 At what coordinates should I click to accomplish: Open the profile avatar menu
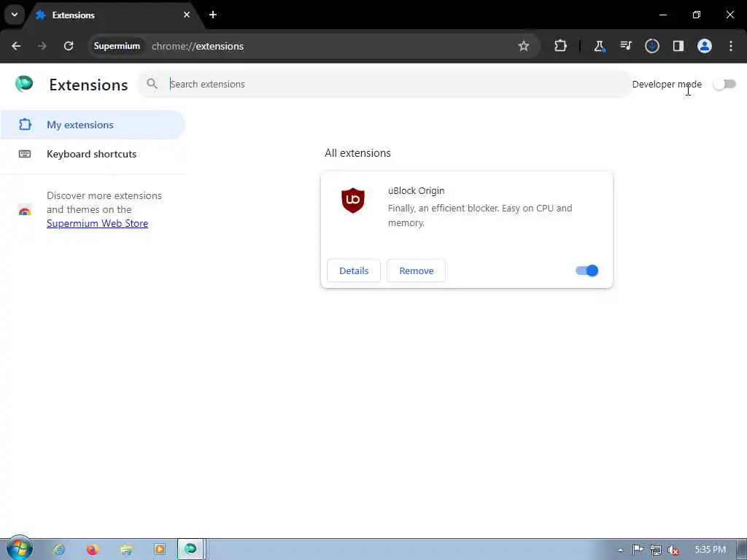[705, 46]
